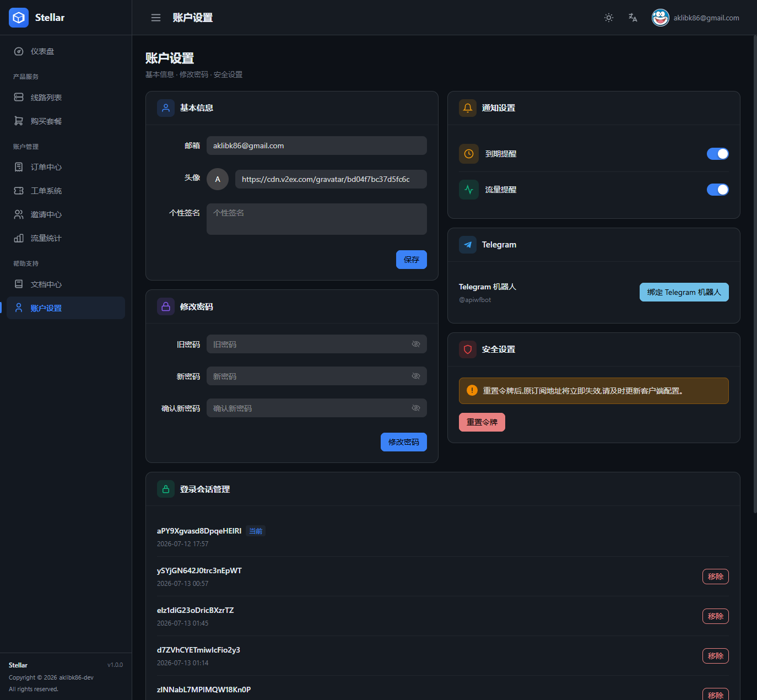The height and width of the screenshot is (700, 757).
Task: Toggle the 流量提醒 switch
Action: click(718, 190)
